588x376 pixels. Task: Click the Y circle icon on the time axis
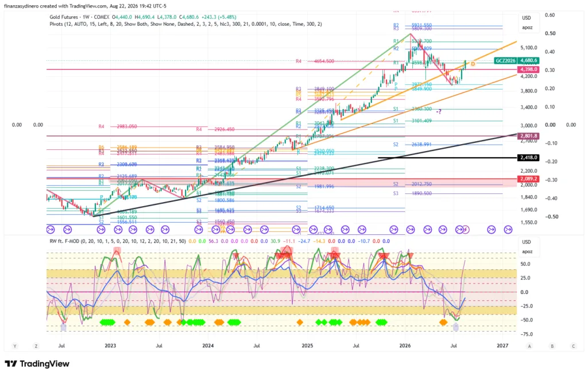pos(14,346)
